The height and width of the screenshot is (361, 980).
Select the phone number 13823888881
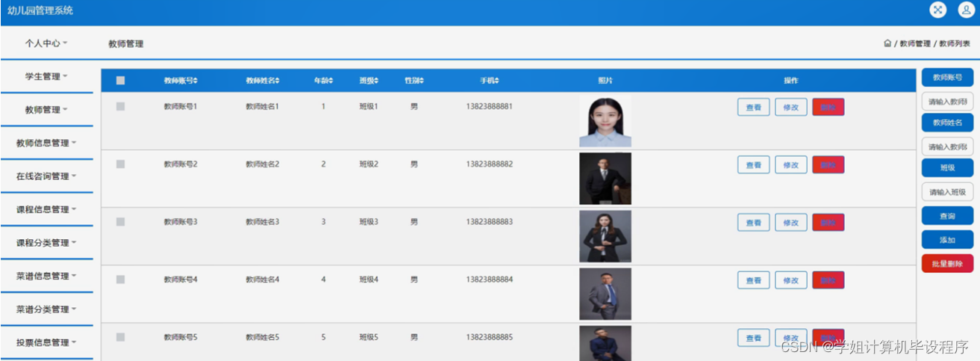[x=490, y=107]
